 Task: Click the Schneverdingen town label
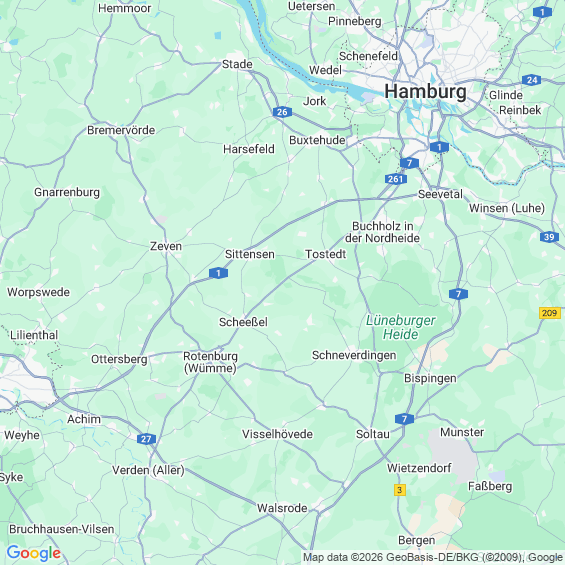click(354, 355)
